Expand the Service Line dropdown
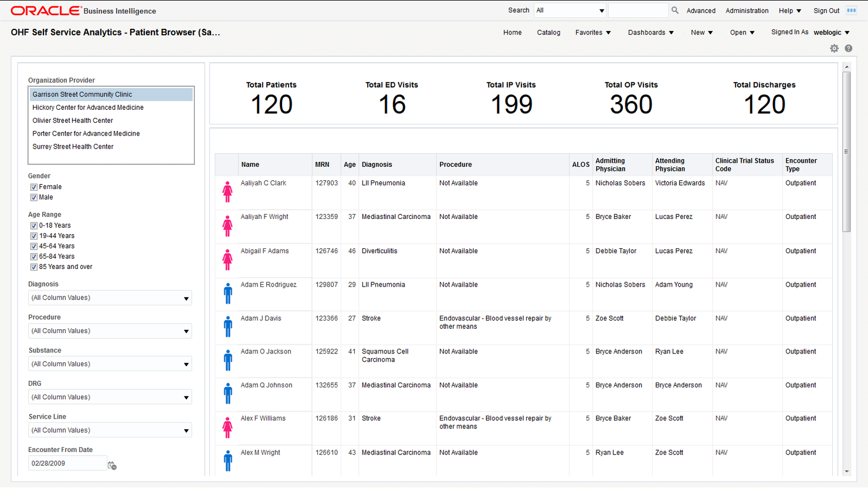Image resolution: width=868 pixels, height=489 pixels. (188, 430)
